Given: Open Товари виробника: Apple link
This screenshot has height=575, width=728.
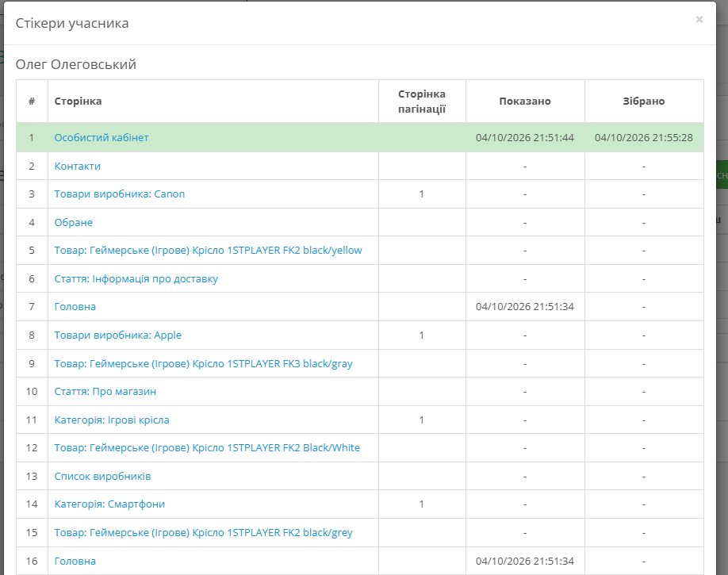Looking at the screenshot, I should coord(118,335).
